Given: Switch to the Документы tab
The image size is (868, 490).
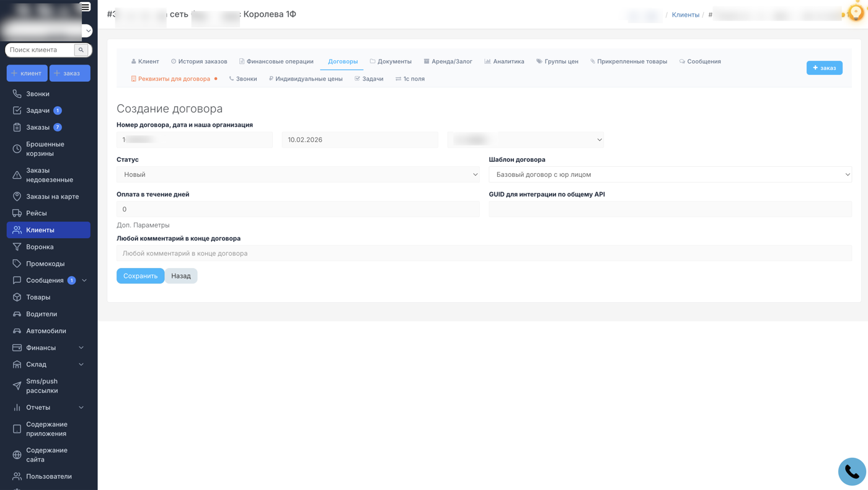Looking at the screenshot, I should point(391,61).
